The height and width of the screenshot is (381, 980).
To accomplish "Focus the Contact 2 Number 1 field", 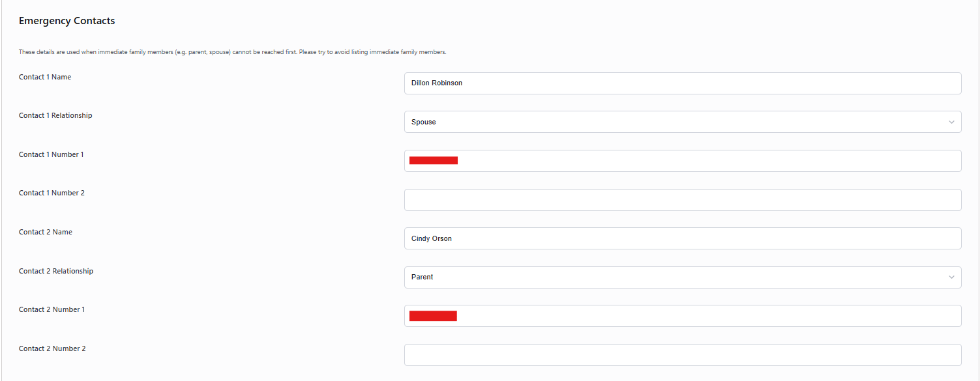I will pyautogui.click(x=683, y=316).
